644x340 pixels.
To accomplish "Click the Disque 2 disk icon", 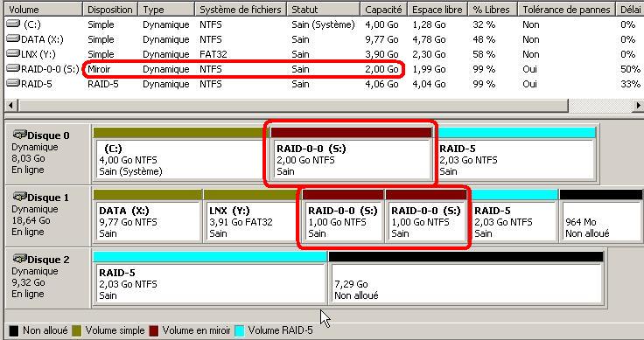I will 20,259.
